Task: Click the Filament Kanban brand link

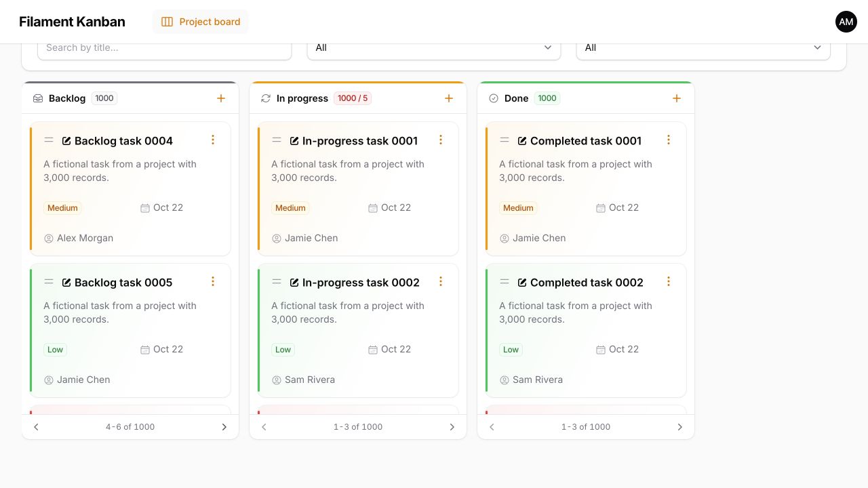Action: click(72, 22)
